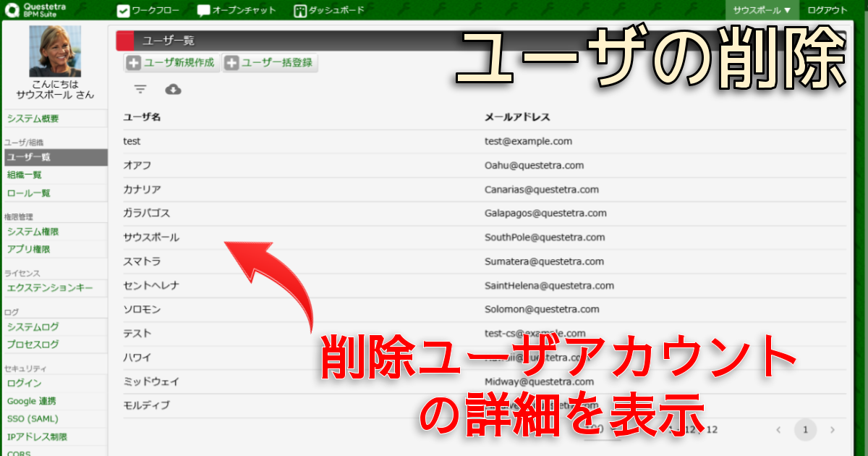
Task: Select page 1 in pagination
Action: click(x=805, y=430)
